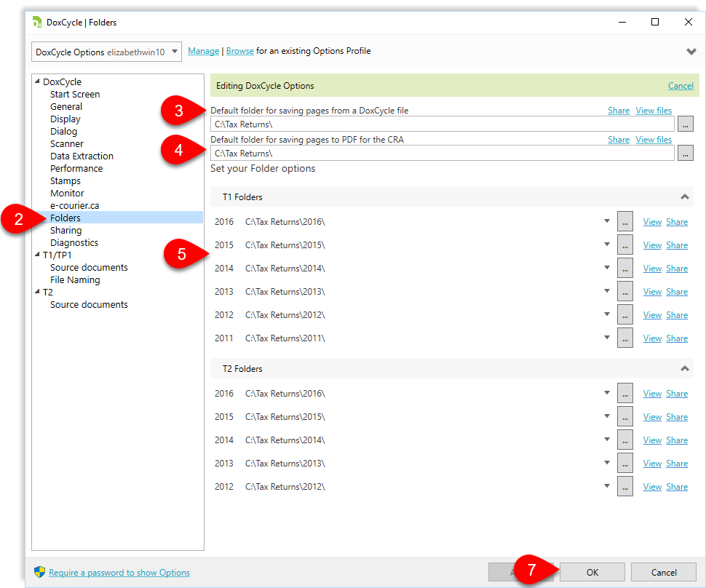
Task: Select e-courier.ca in the tree
Action: pyautogui.click(x=74, y=206)
